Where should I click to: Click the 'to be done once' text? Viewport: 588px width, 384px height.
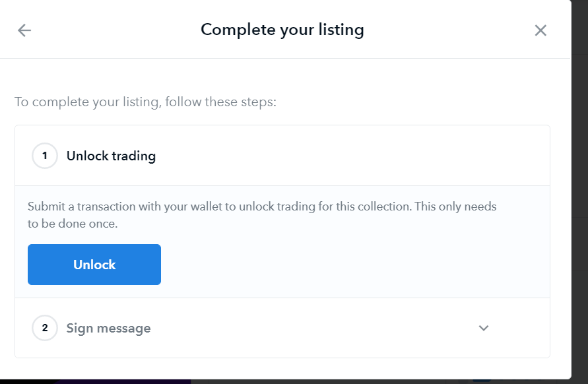(73, 224)
